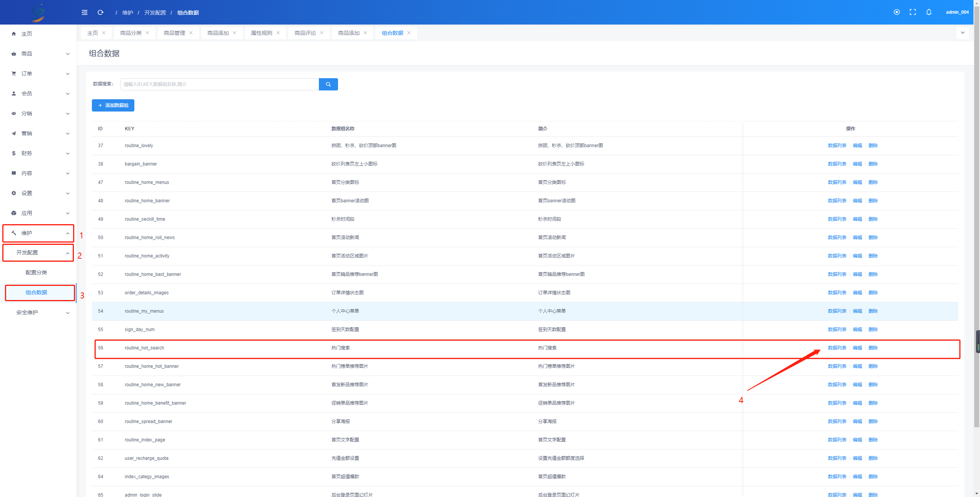Switch to the 商品评论 tab
The height and width of the screenshot is (497, 980).
pyautogui.click(x=305, y=33)
